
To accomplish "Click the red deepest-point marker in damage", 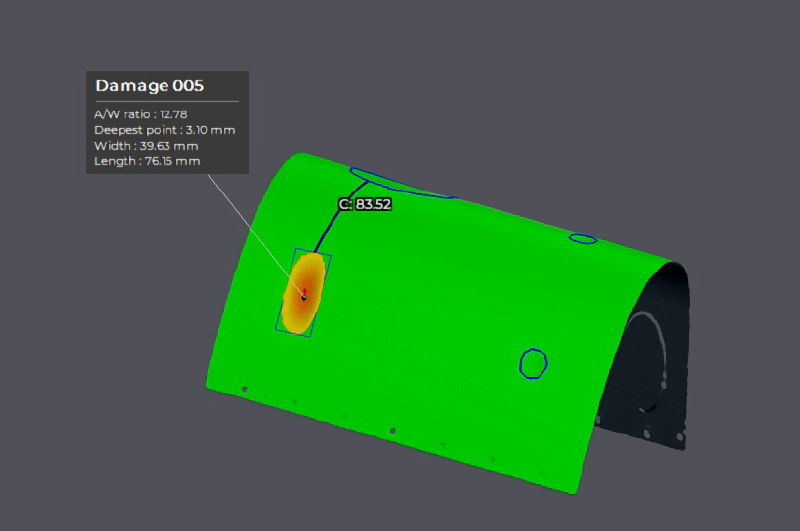I will coord(304,294).
